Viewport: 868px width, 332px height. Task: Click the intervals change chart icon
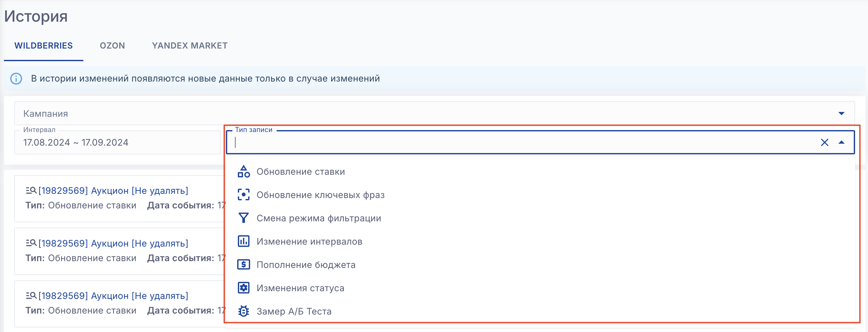243,241
